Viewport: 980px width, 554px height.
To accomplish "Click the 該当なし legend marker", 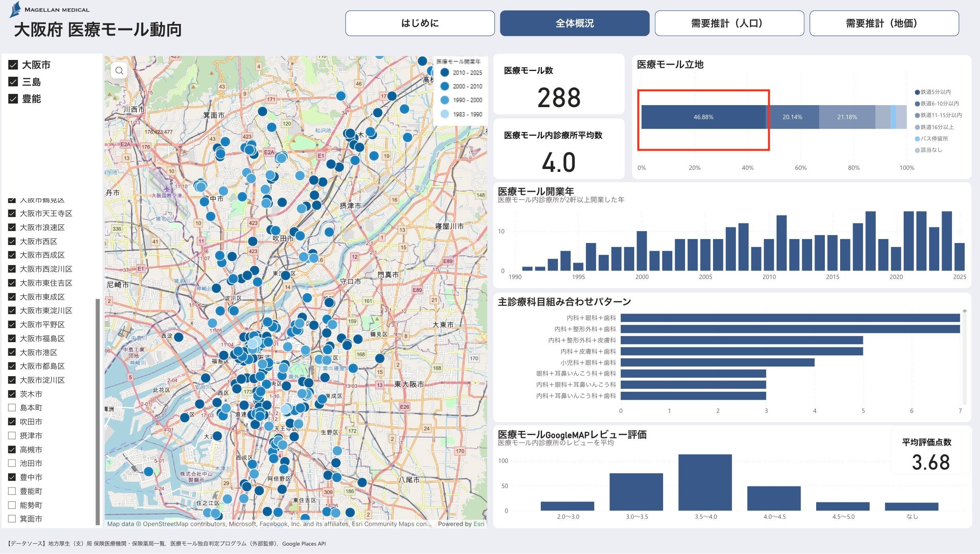I will (x=917, y=150).
